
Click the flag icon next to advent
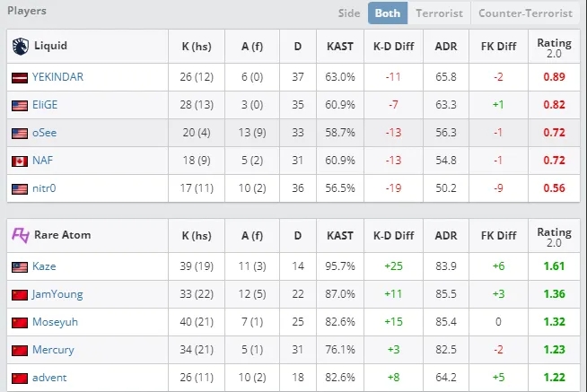[x=20, y=378]
